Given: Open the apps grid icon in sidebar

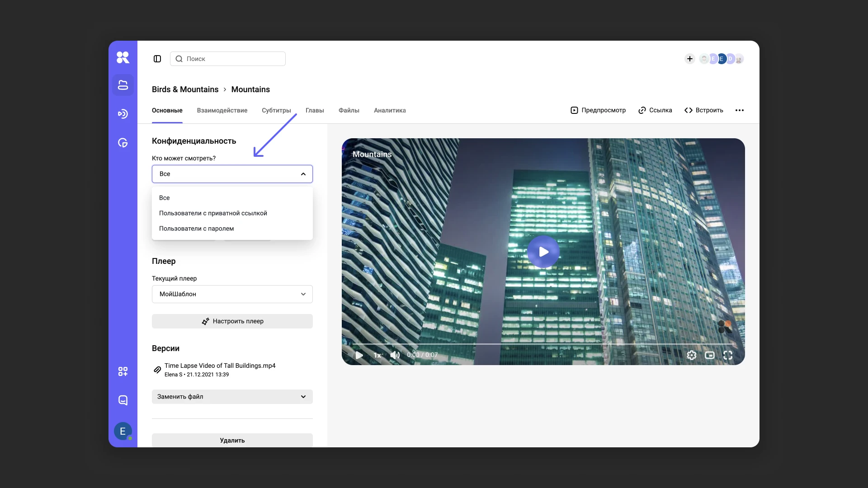Looking at the screenshot, I should coord(123,371).
